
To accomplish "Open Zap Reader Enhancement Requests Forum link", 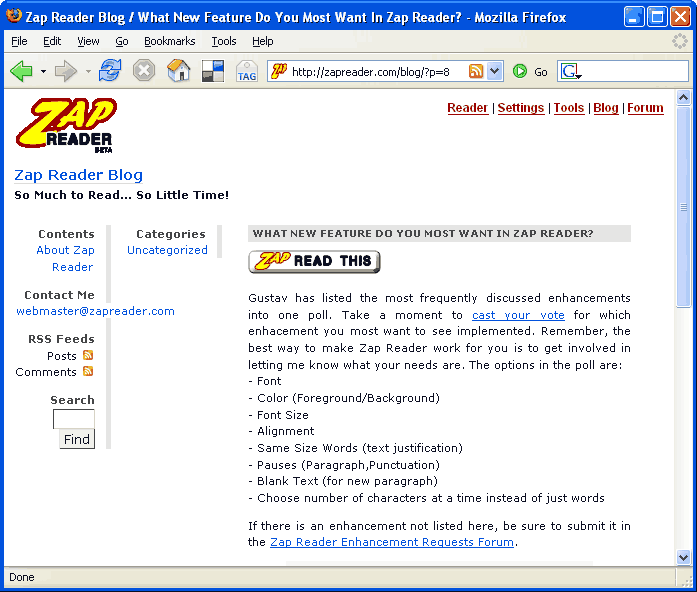I will click(x=392, y=542).
